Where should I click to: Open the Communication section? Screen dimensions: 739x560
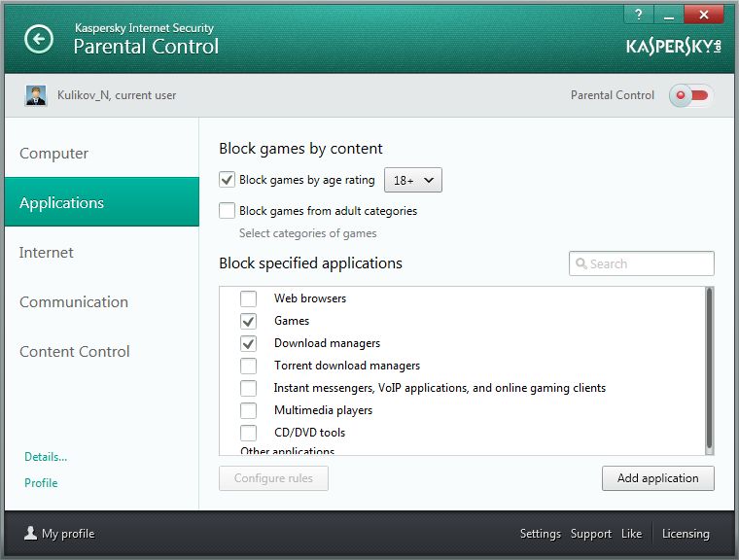pos(102,301)
